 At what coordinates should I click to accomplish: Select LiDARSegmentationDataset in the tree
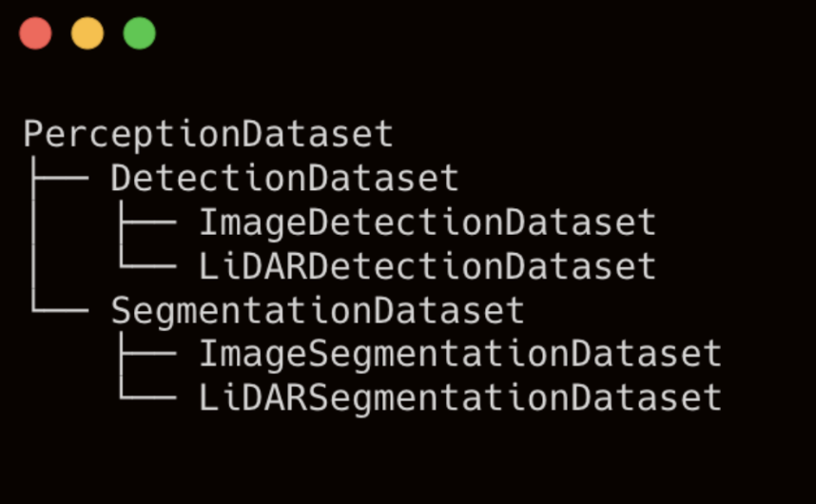coord(460,398)
